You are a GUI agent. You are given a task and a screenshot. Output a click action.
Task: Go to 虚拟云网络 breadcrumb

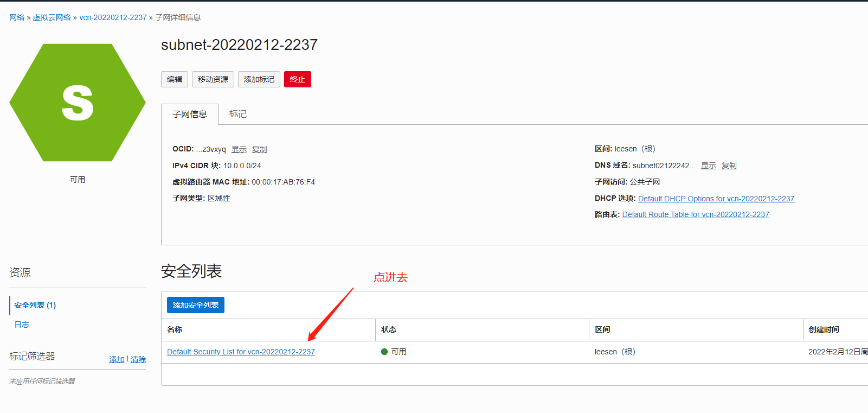tap(52, 17)
